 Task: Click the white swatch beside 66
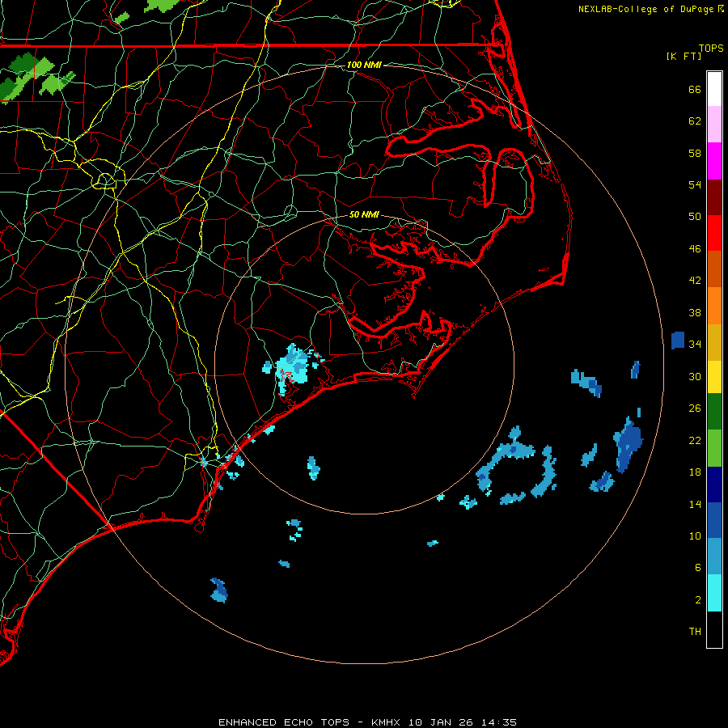pos(714,89)
